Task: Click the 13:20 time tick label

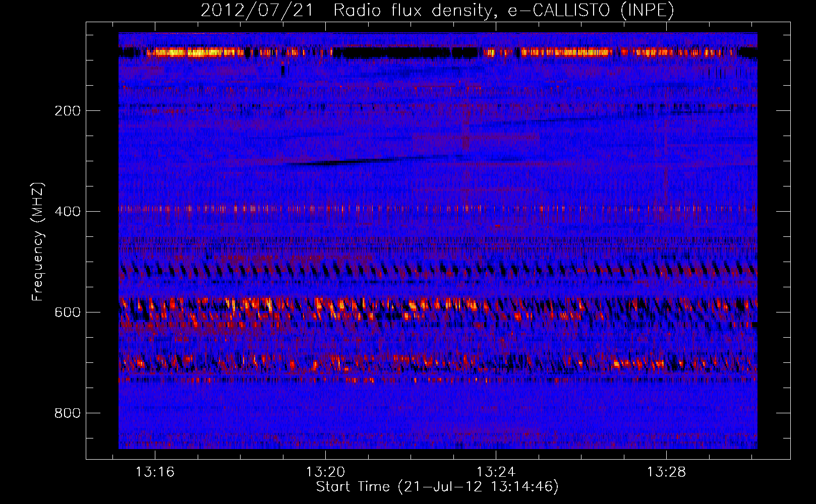Action: [x=325, y=472]
